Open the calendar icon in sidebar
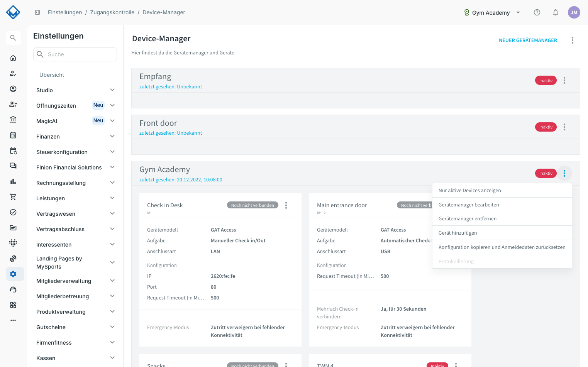 pyautogui.click(x=13, y=135)
